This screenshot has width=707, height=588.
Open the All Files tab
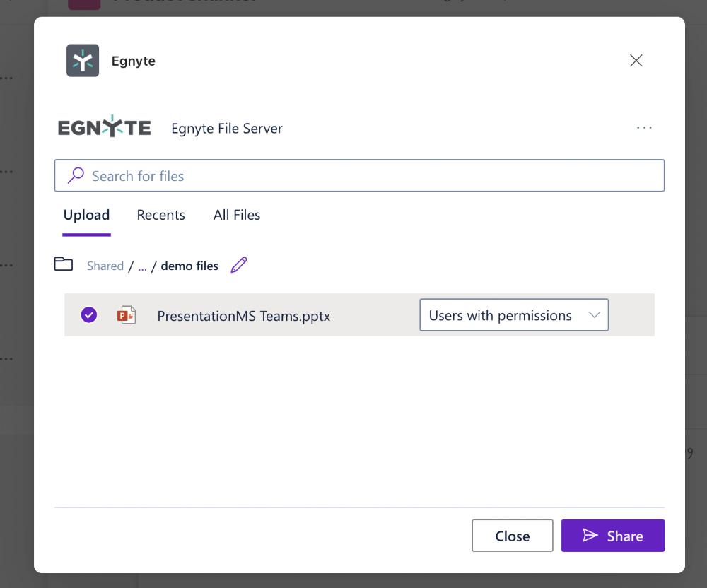[x=237, y=215]
